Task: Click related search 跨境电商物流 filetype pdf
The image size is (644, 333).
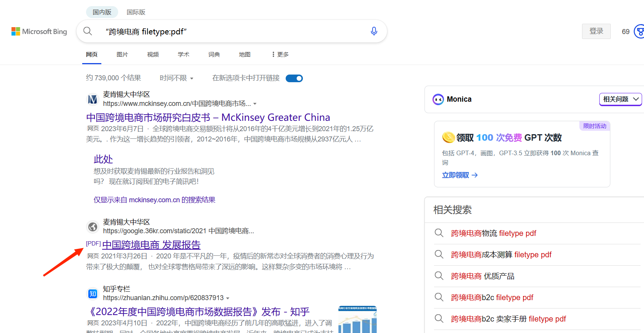Action: (x=493, y=233)
